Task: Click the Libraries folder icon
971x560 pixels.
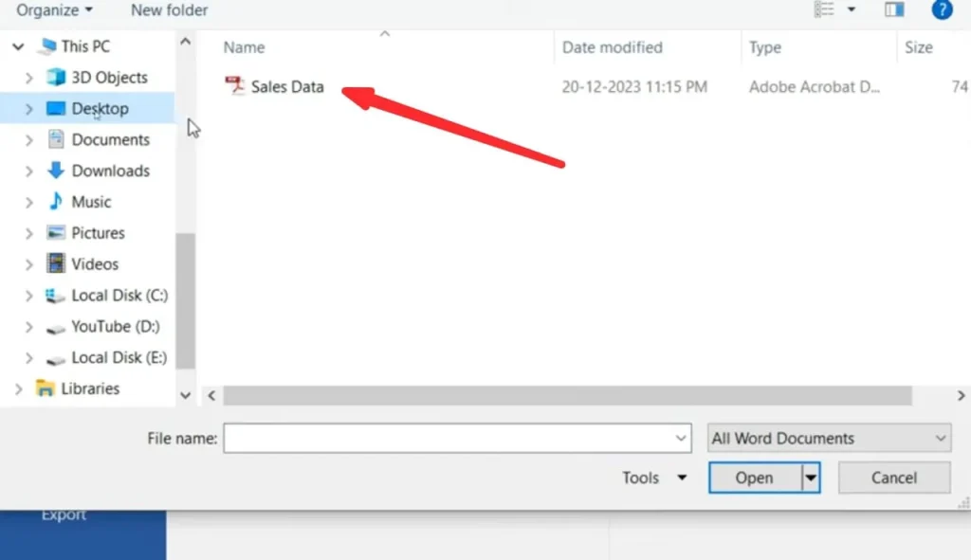Action: tap(46, 388)
